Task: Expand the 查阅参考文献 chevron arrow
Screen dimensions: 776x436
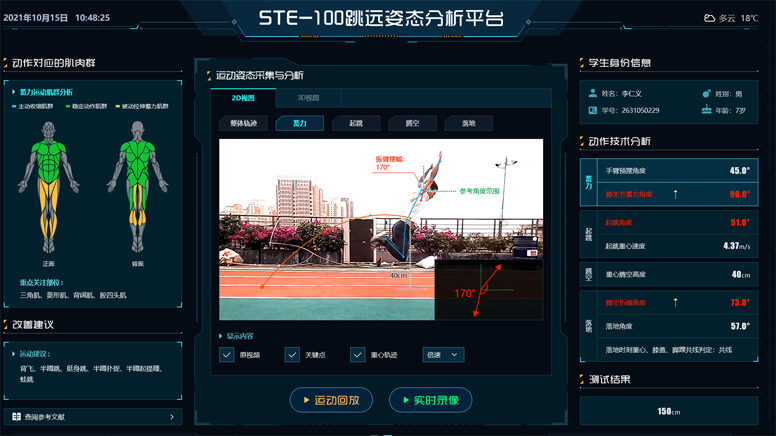Action: 172,417
